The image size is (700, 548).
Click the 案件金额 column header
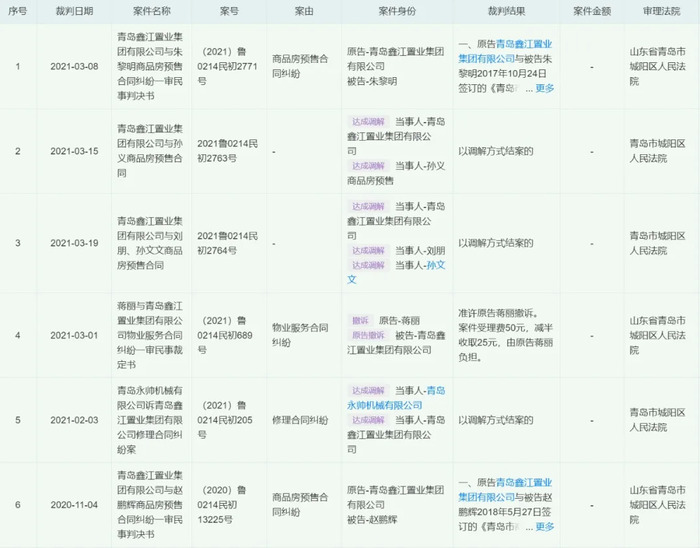click(592, 11)
